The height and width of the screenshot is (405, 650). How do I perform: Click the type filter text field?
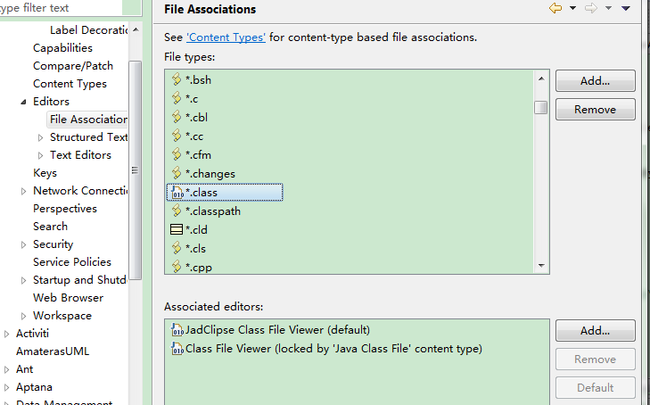[61, 7]
